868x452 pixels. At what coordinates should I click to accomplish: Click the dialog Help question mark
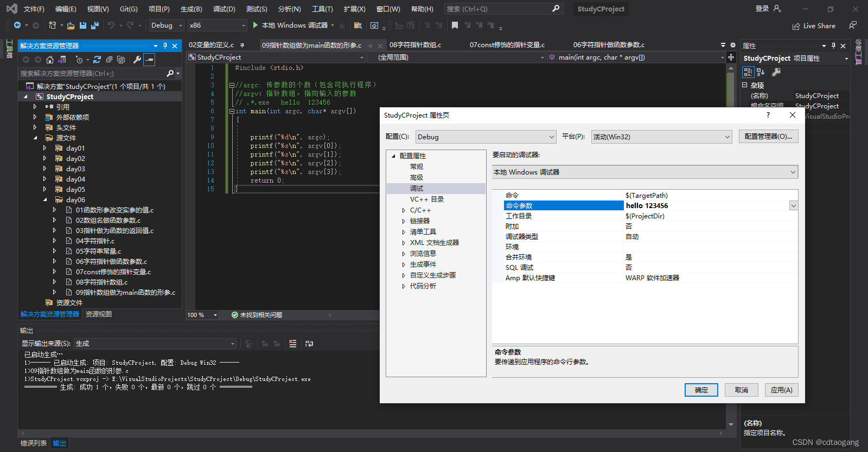tap(768, 115)
